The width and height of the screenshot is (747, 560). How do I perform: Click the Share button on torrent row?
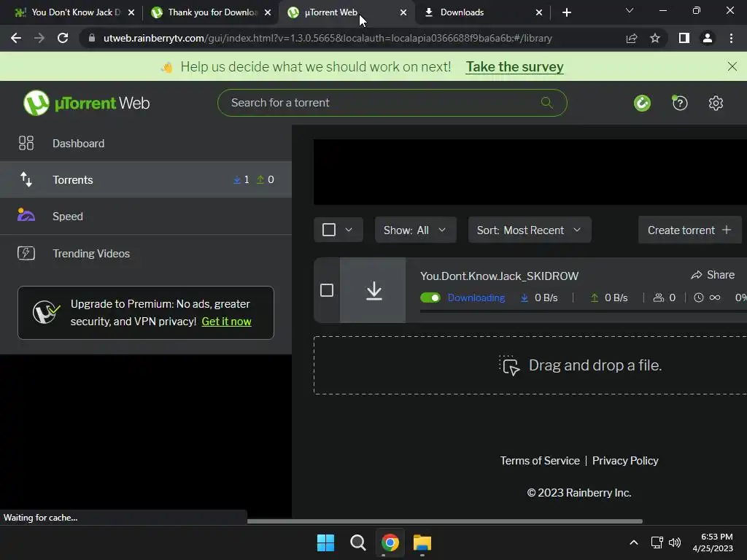pos(713,275)
